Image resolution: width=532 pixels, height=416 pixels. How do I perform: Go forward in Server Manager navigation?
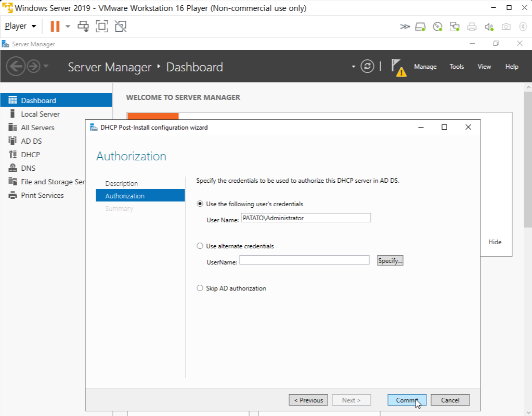pyautogui.click(x=34, y=66)
